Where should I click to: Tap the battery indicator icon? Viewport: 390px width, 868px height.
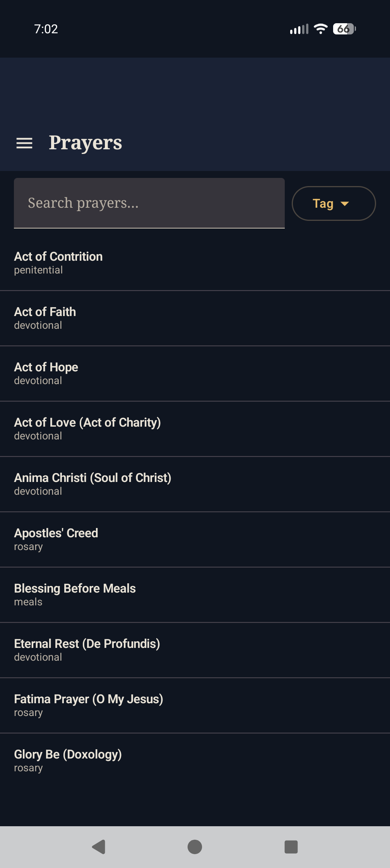pyautogui.click(x=344, y=29)
